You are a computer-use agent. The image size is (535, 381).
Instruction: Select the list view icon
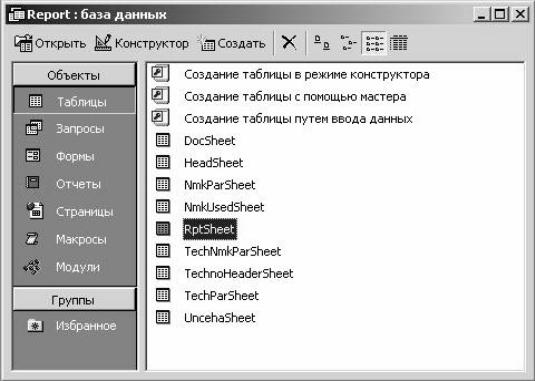click(x=374, y=43)
